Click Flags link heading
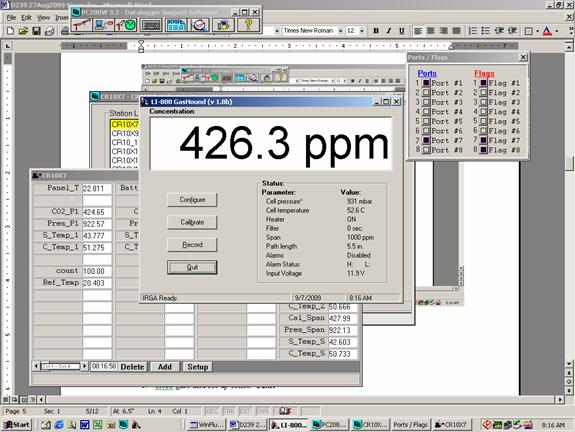 484,73
